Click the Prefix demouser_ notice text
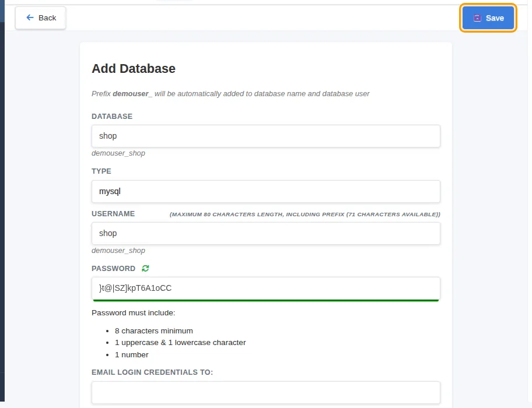 click(x=230, y=94)
